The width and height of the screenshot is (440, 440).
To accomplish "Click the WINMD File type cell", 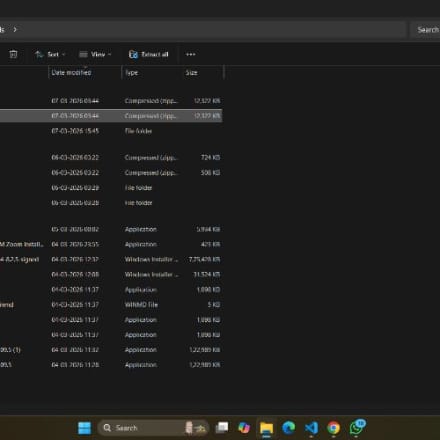I will pos(141,305).
